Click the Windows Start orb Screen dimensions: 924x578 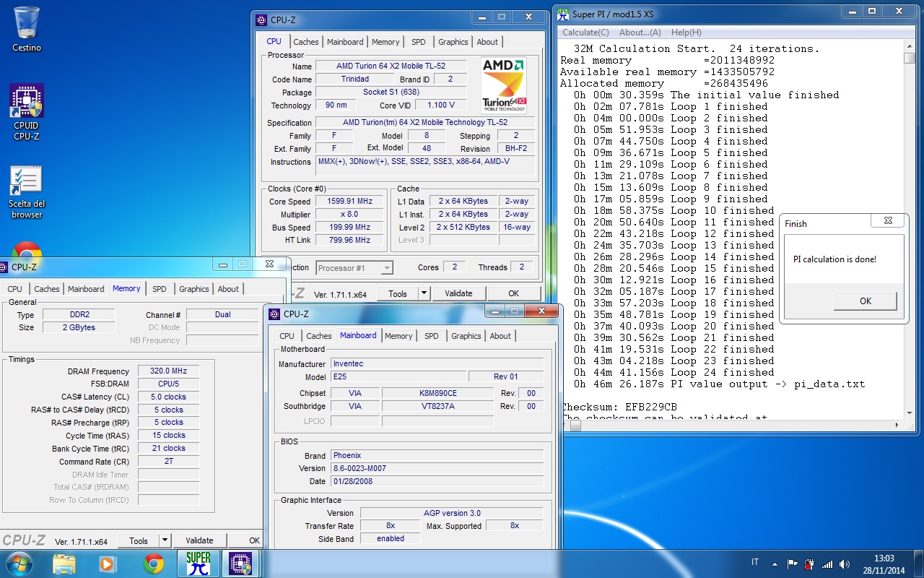coord(19,564)
